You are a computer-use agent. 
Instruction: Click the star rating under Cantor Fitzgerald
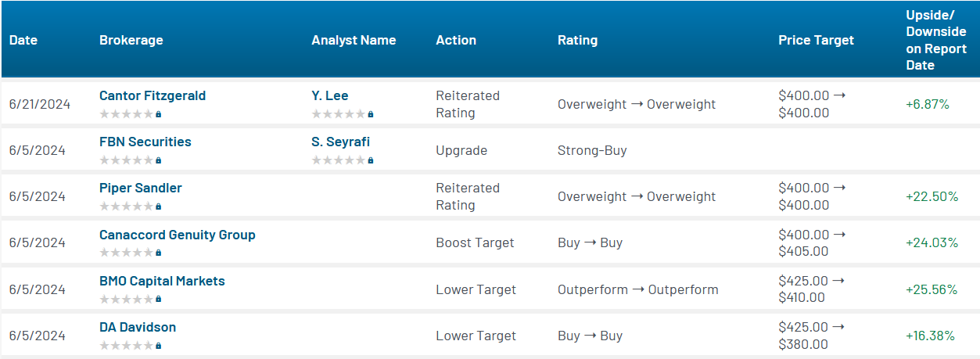coord(127,114)
